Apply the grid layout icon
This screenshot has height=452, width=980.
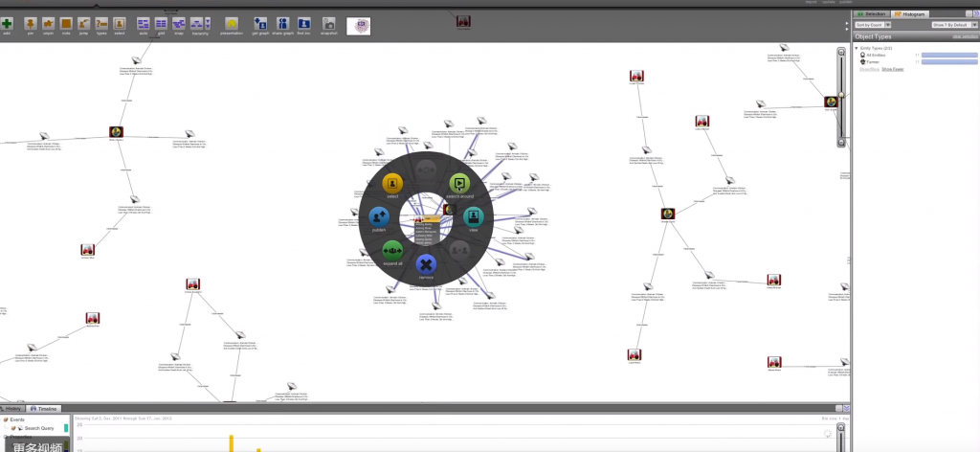tap(160, 22)
